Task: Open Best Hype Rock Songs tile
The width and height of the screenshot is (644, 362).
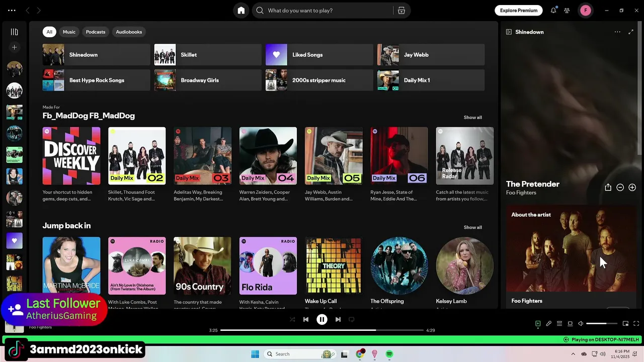Action: tap(96, 80)
